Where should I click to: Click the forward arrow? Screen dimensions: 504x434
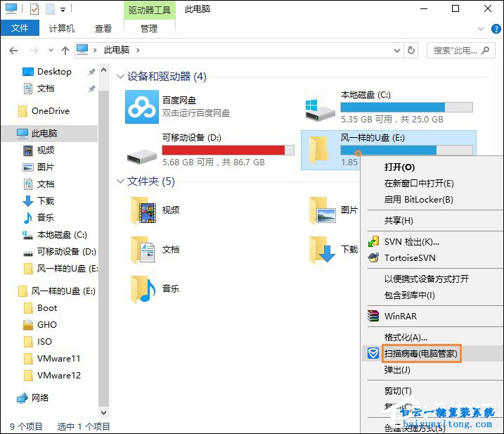34,51
